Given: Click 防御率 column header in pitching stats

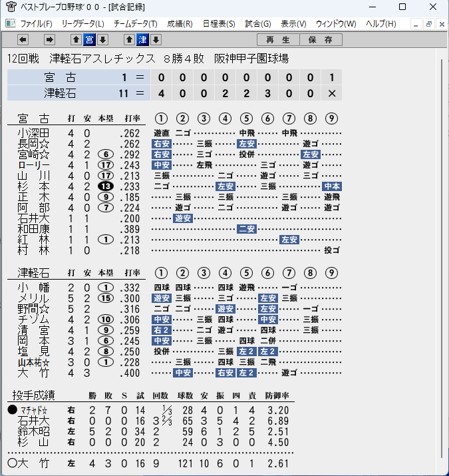Looking at the screenshot, I should point(277,395).
